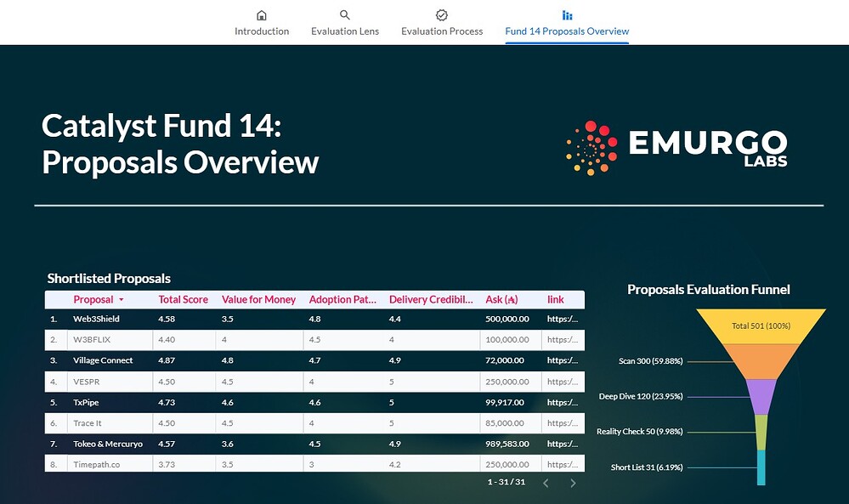
Task: Click green Reality Check funnel segment
Action: point(761,432)
